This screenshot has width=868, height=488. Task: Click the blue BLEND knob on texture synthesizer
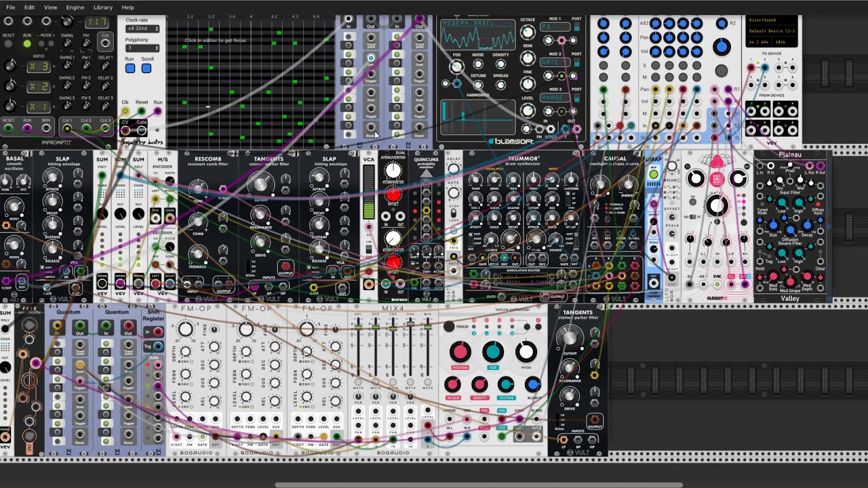[x=533, y=385]
